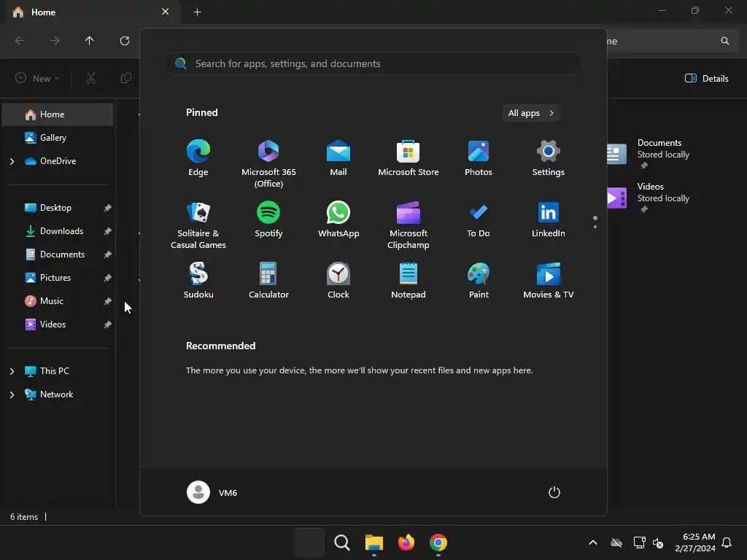Launch the To Do app
The height and width of the screenshot is (560, 747).
click(479, 219)
